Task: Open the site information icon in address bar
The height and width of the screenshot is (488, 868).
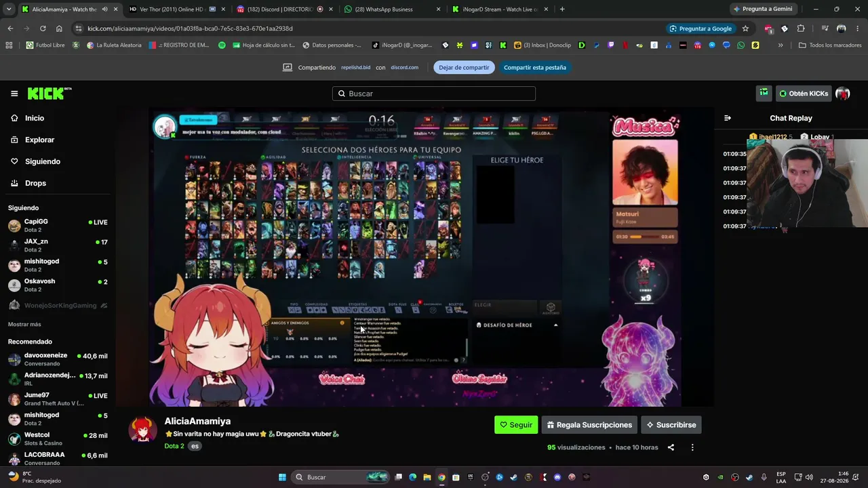Action: point(79,28)
